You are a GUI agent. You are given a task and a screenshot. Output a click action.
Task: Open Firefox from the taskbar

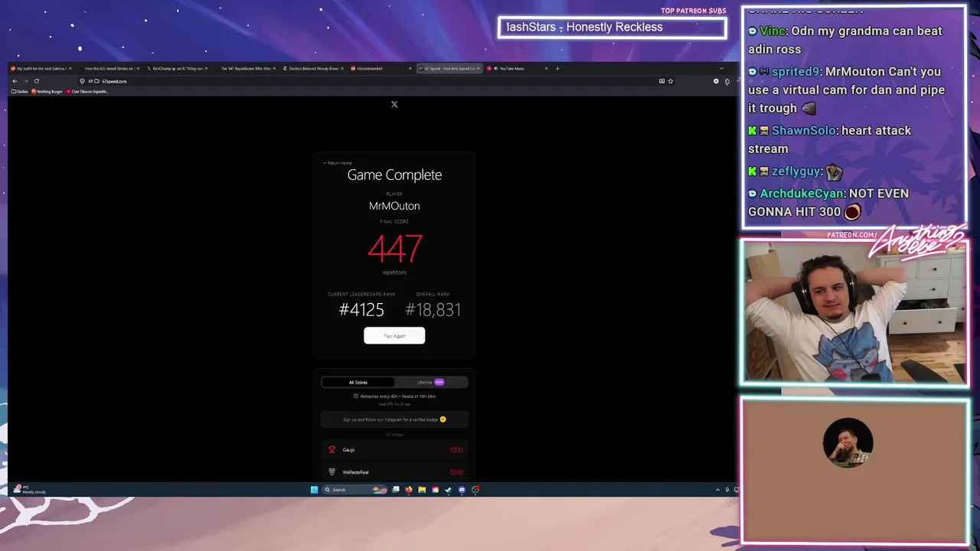(x=409, y=490)
